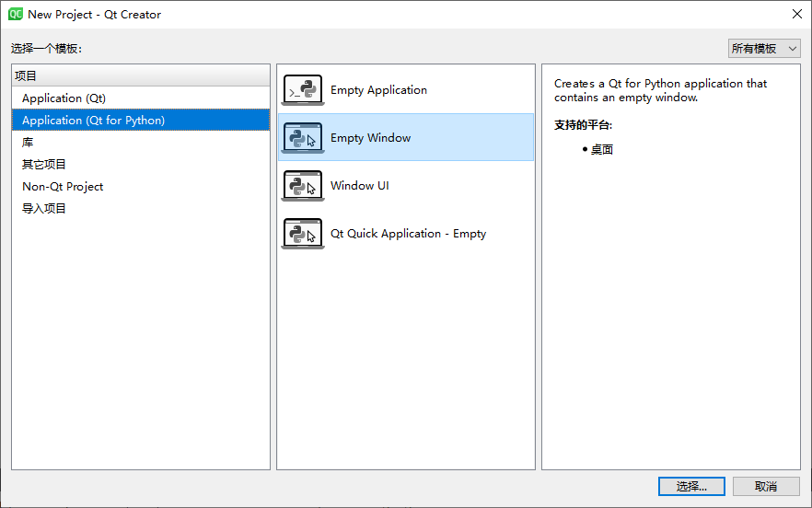
Task: Click the 选择... button to continue
Action: click(691, 486)
